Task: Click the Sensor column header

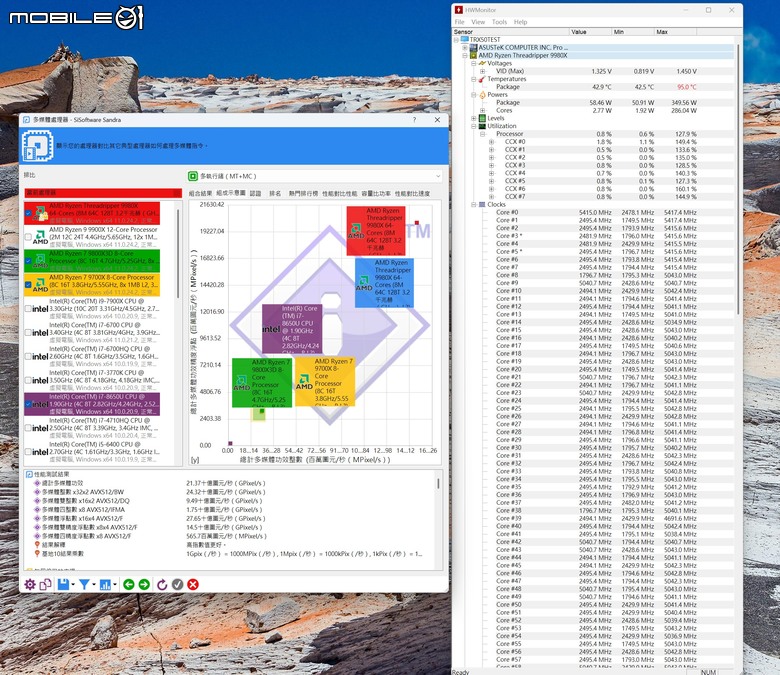Action: pos(510,32)
